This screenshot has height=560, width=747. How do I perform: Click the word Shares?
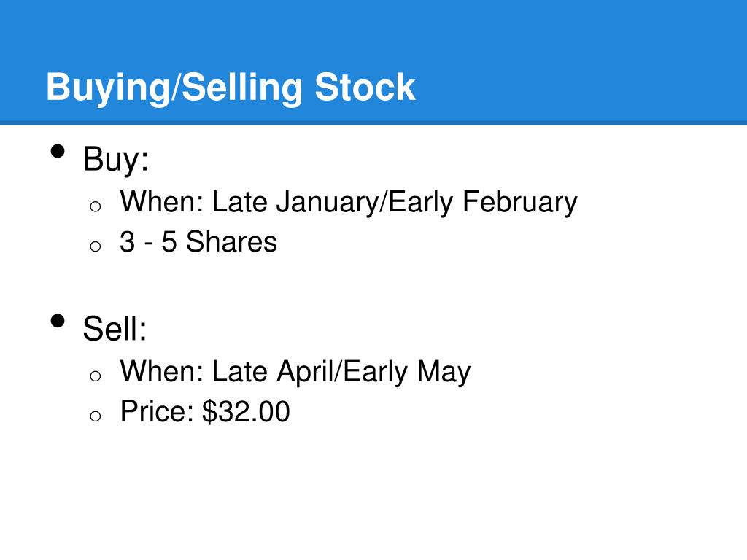(231, 242)
